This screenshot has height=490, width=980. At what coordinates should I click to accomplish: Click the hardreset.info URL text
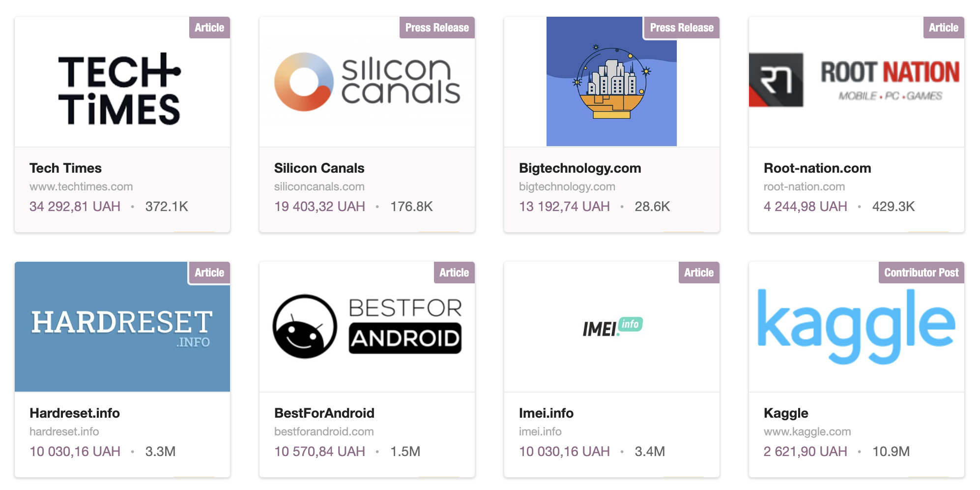pos(64,432)
